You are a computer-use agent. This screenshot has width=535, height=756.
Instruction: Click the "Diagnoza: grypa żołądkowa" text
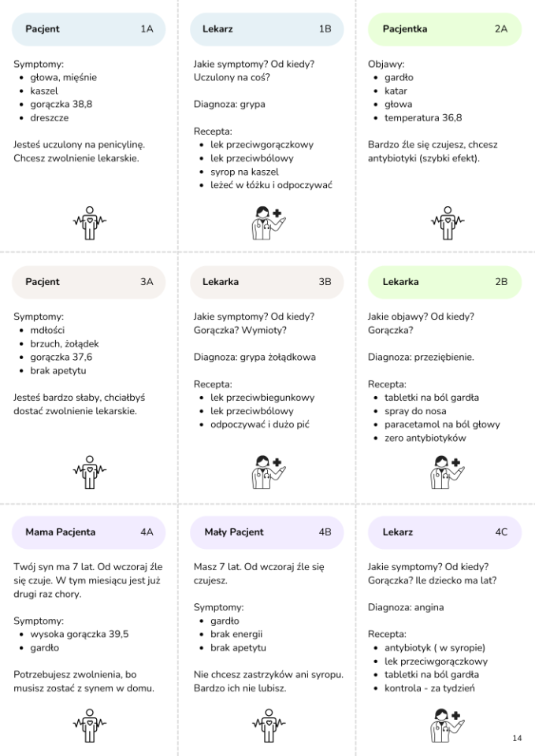tap(254, 358)
